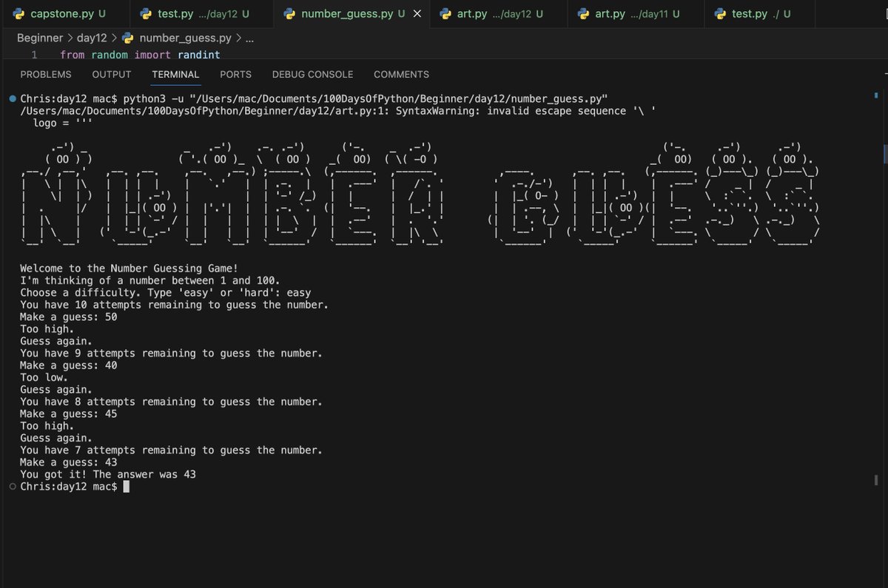888x588 pixels.
Task: Click the python3 -u command line in terminal
Action: click(314, 99)
